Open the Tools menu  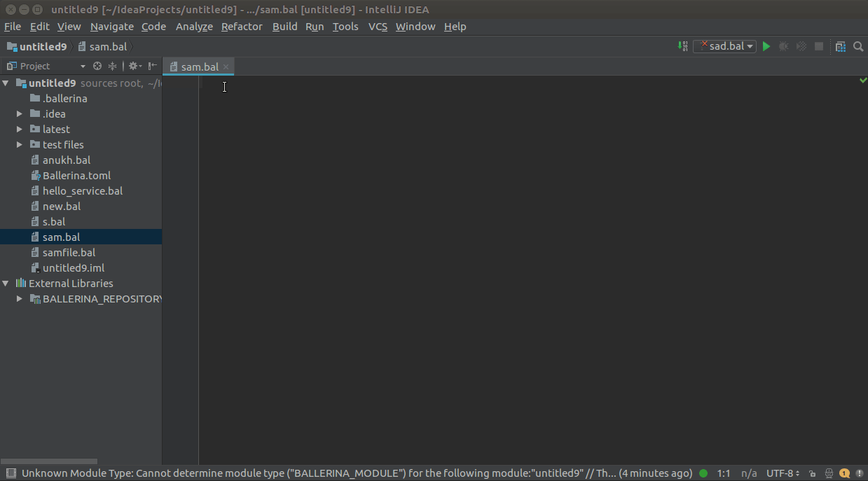pyautogui.click(x=345, y=27)
